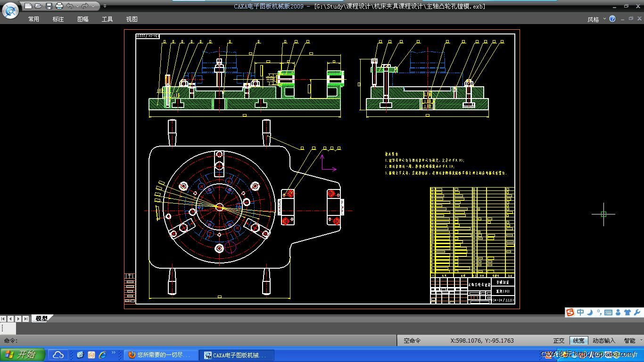Open the 常用 ribbon tab
The height and width of the screenshot is (362, 644).
pos(33,19)
